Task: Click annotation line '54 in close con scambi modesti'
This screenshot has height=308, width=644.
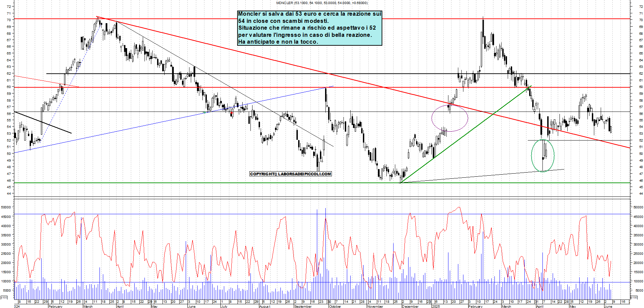Action: [x=283, y=21]
